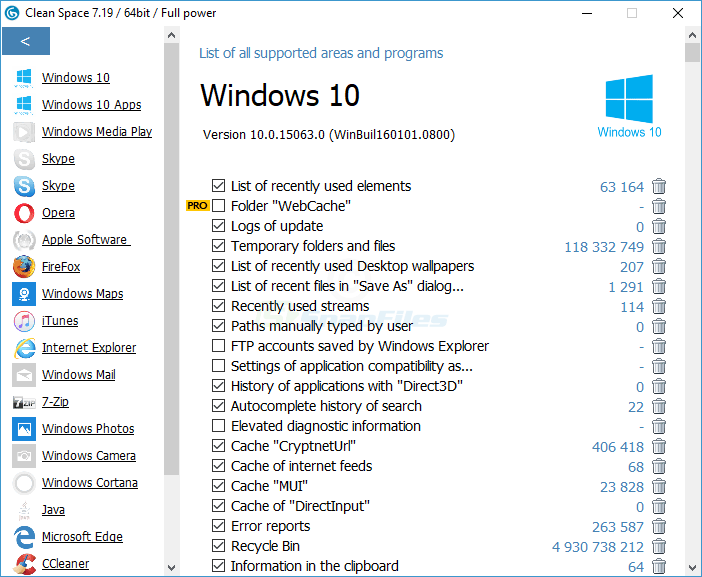Toggle Temporary folders and files checkbox

click(218, 245)
